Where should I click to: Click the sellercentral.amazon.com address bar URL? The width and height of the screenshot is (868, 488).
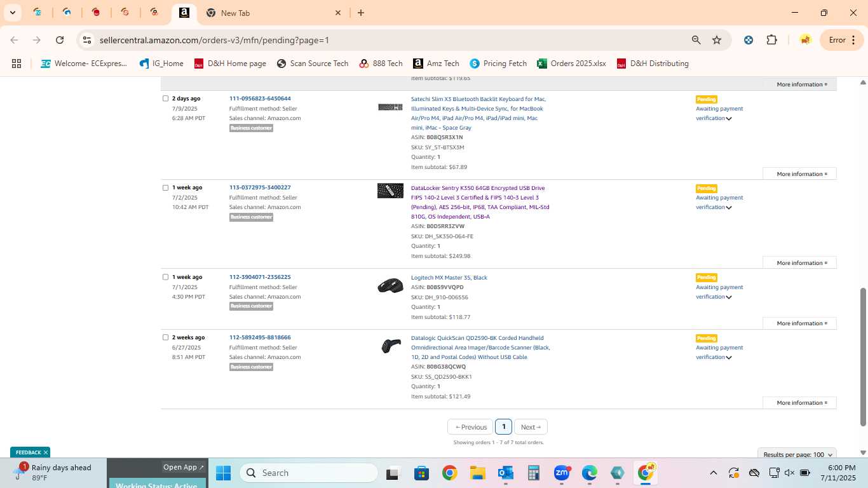(214, 40)
